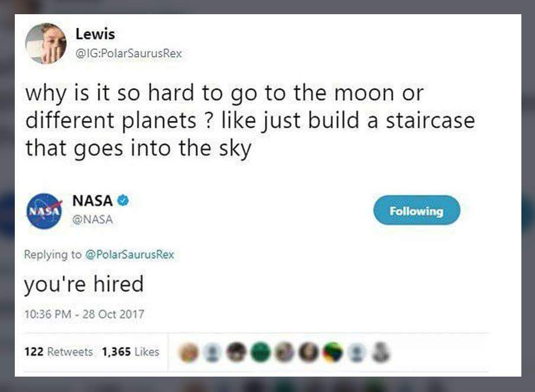Toggle the Following button for NASA
Image resolution: width=535 pixels, height=392 pixels.
pyautogui.click(x=416, y=210)
